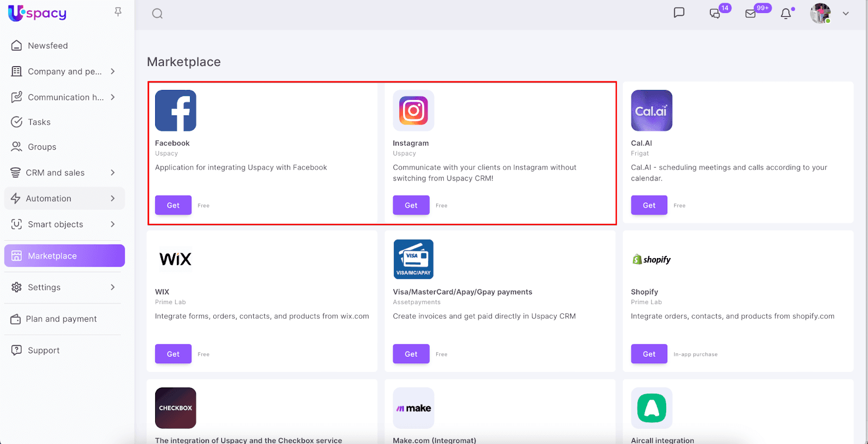Click the Marketplace store icon

(x=17, y=256)
